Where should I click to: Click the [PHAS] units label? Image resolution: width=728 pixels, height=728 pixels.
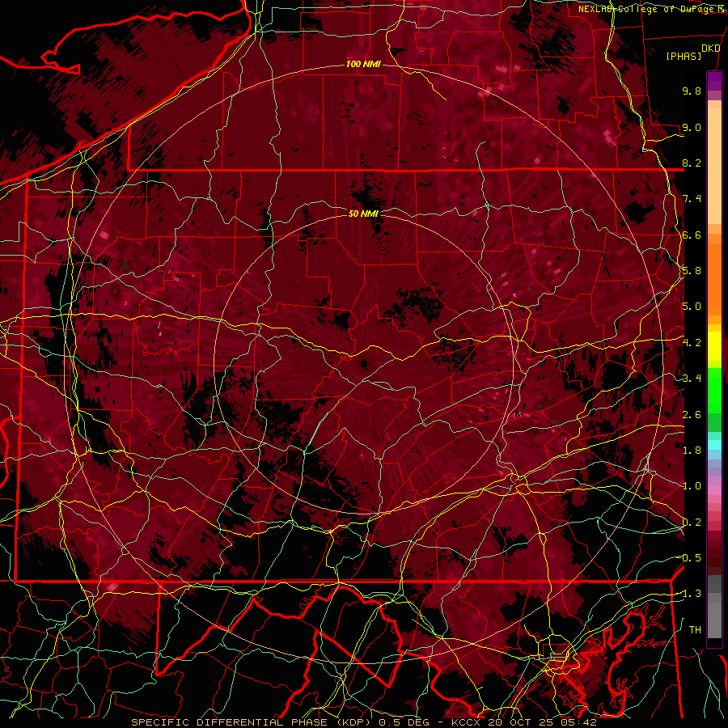pyautogui.click(x=684, y=56)
